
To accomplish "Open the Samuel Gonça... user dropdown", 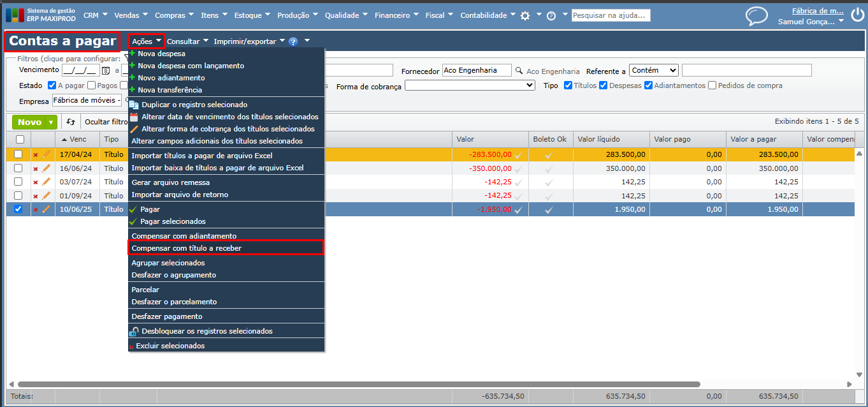I will 811,22.
